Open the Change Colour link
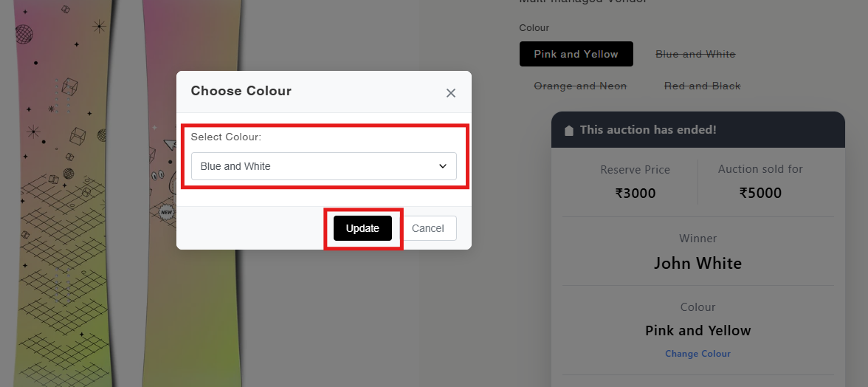This screenshot has height=387, width=868. coord(697,353)
